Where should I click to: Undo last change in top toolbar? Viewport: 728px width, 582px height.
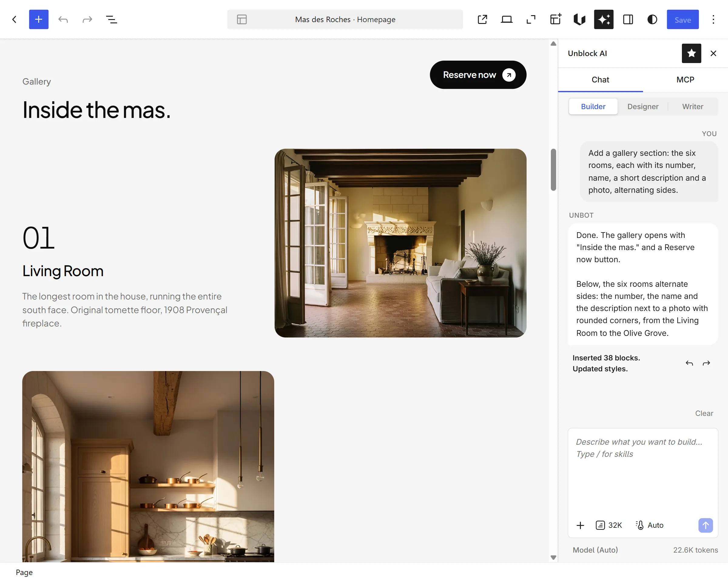[63, 20]
